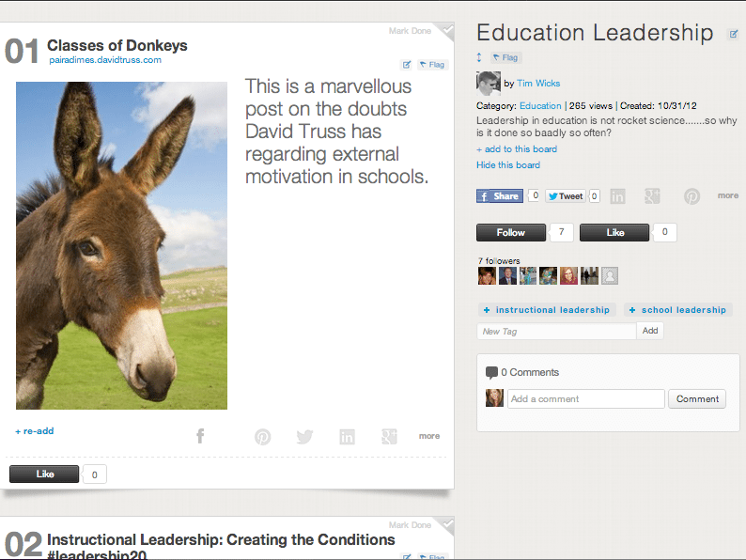Open the default gray follower avatar
The width and height of the screenshot is (746, 560).
coord(610,275)
